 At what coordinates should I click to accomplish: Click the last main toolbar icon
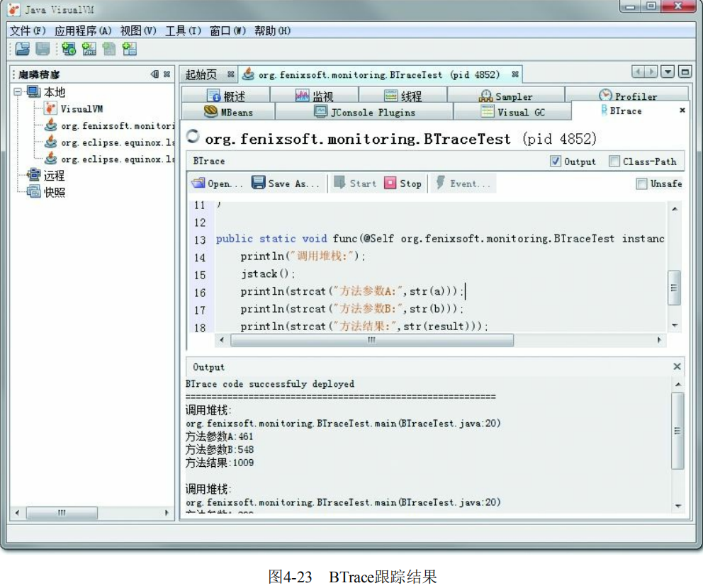coord(130,48)
